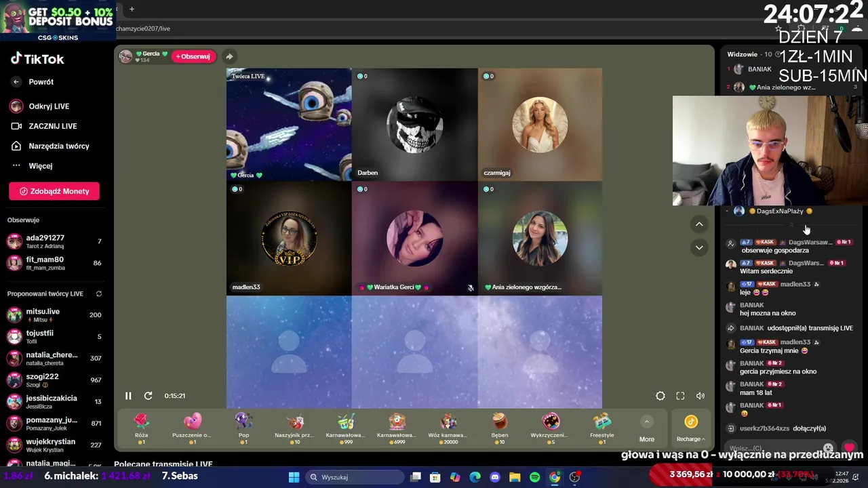Select the madlen33 guest tile
This screenshot has height=488, width=868.
pos(289,239)
